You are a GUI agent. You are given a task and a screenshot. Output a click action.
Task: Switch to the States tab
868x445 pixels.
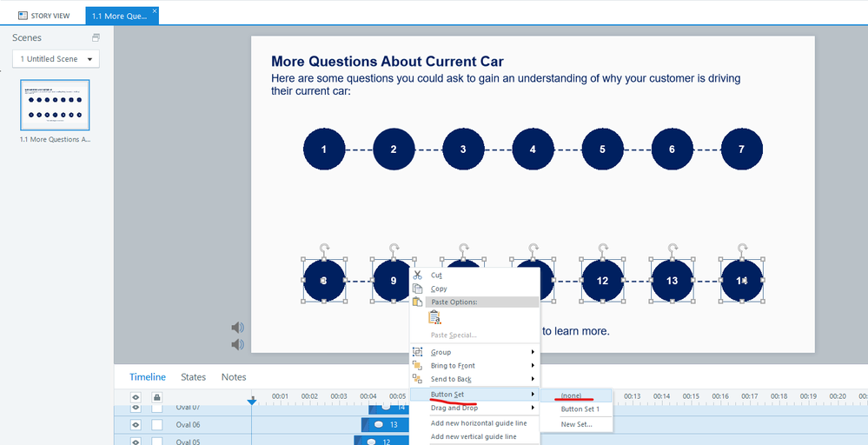click(193, 377)
